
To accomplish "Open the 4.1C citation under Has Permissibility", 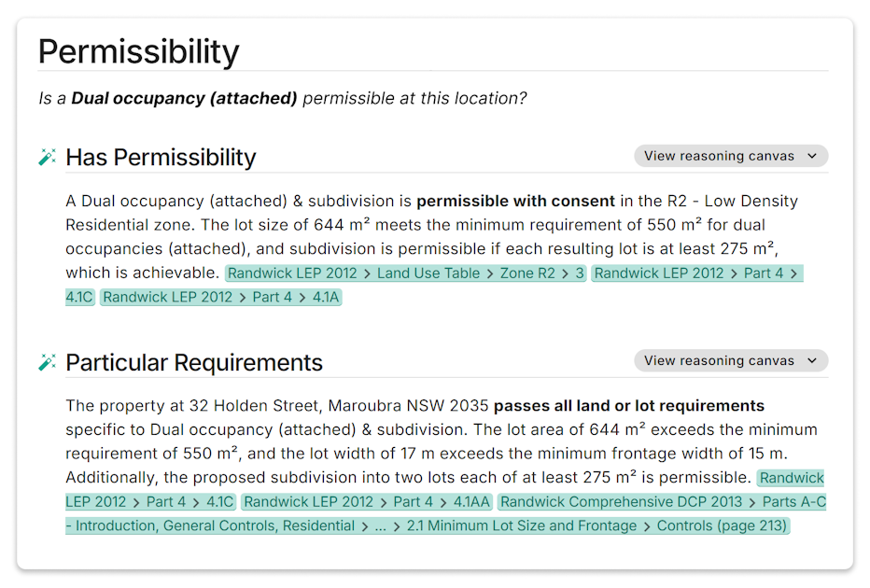I will tap(697, 273).
